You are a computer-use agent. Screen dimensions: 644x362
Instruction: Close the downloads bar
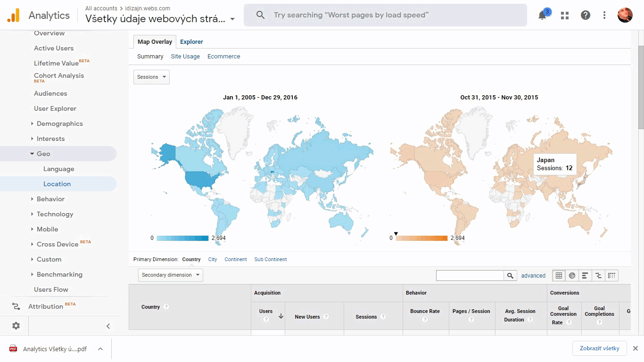(635, 348)
